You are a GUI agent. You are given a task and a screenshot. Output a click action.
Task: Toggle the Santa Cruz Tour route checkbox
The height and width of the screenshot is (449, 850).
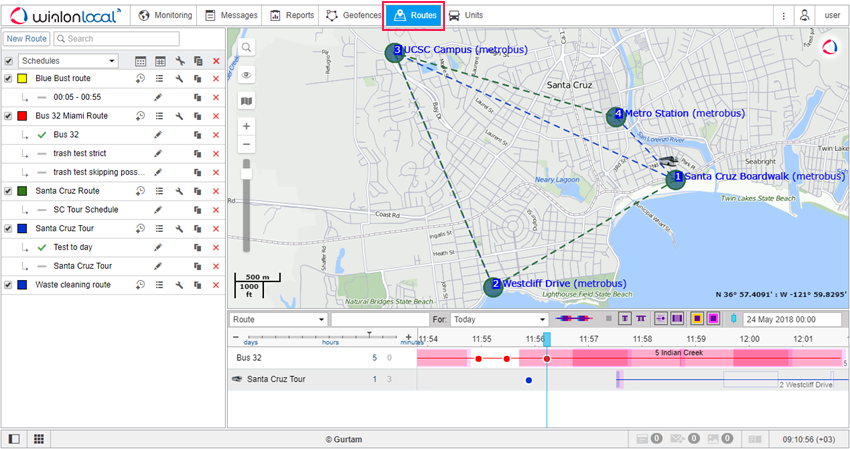point(9,228)
